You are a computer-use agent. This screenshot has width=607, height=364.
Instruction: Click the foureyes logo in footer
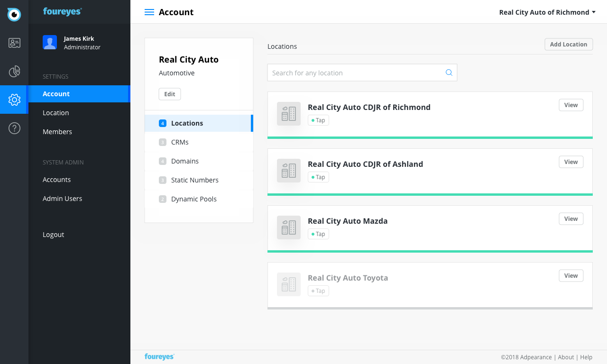click(159, 356)
